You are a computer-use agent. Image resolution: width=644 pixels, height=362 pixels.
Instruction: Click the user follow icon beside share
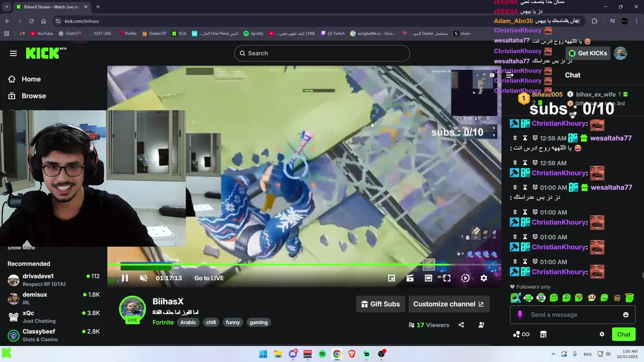(481, 325)
